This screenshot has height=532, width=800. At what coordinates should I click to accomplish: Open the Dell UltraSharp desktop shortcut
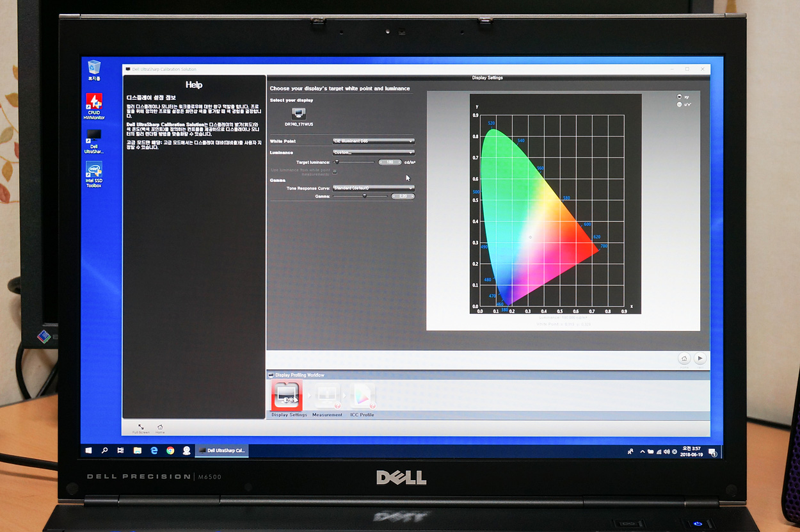93,141
